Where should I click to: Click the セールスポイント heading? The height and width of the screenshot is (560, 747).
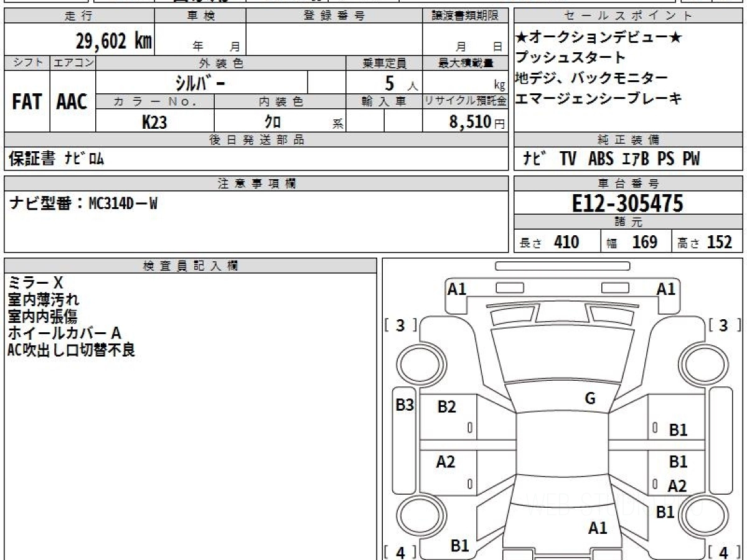pyautogui.click(x=629, y=16)
